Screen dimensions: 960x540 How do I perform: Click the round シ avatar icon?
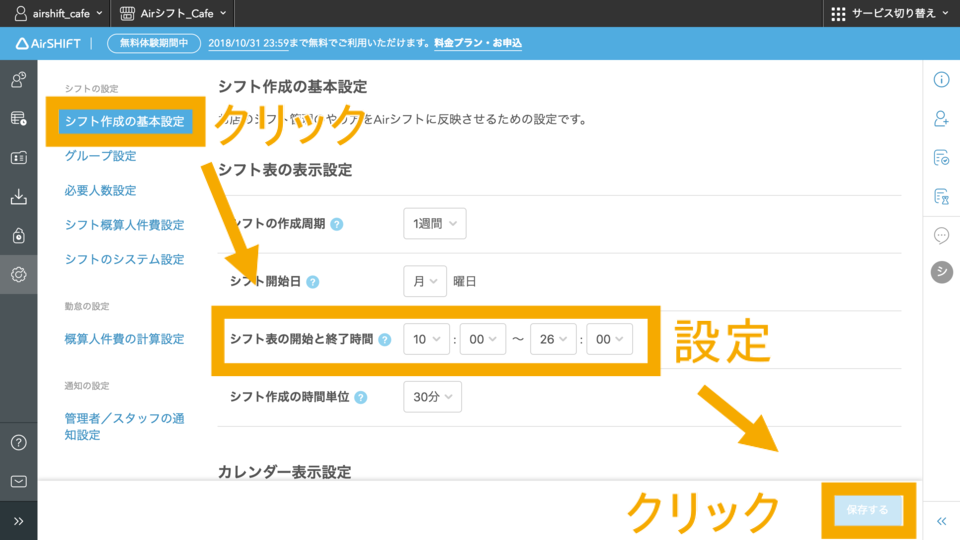[x=942, y=272]
